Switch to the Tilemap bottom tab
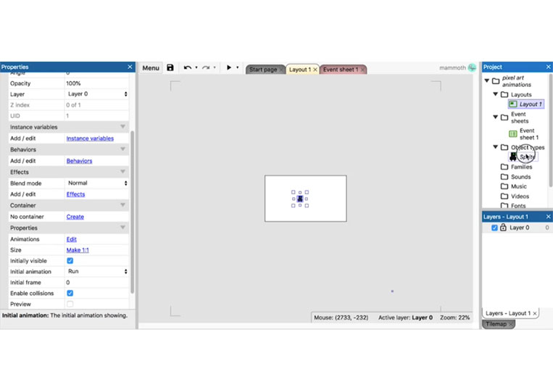Screen dimensions: 553x392 pos(499,324)
